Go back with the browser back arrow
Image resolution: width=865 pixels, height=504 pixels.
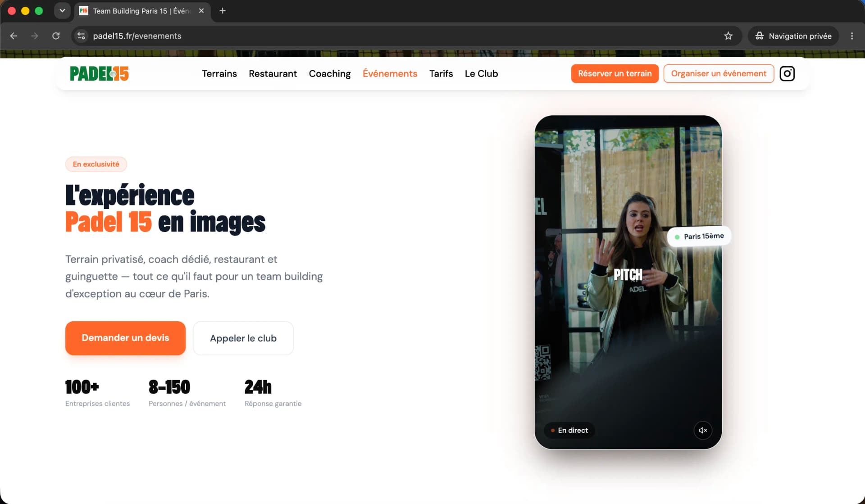pyautogui.click(x=14, y=36)
